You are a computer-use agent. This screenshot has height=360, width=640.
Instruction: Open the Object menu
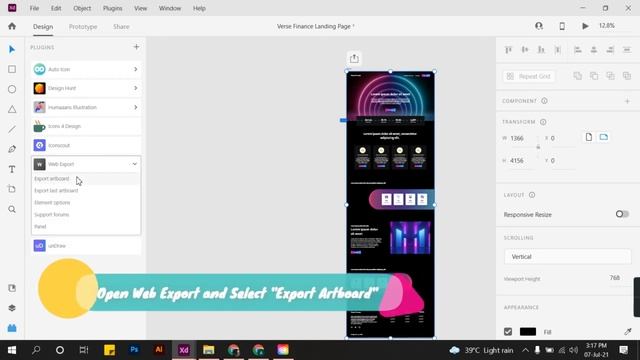(82, 8)
